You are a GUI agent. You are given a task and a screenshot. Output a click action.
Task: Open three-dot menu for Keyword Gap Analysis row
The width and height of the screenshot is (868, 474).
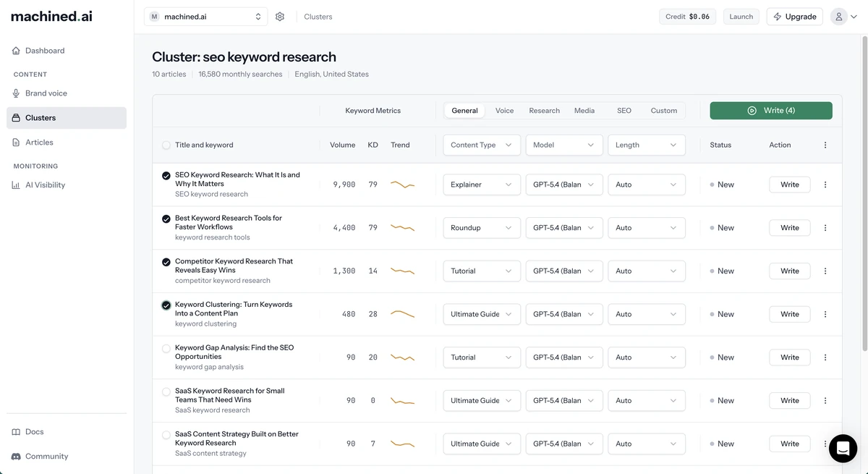pyautogui.click(x=825, y=357)
